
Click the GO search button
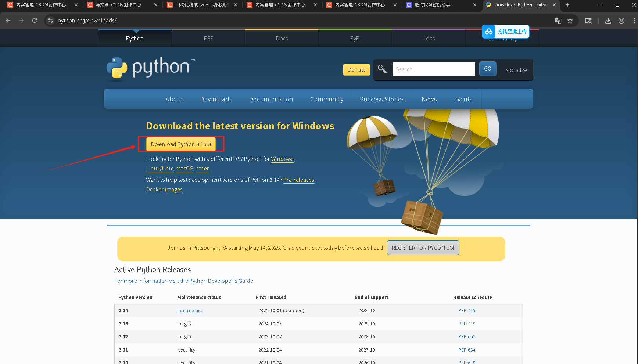click(488, 69)
